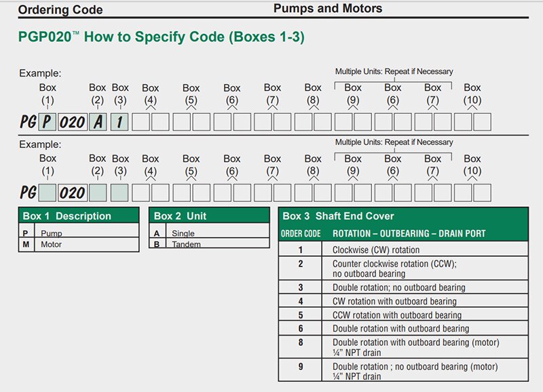Click the '020' box in the first example
Image resolution: width=543 pixels, height=392 pixels.
(73, 122)
